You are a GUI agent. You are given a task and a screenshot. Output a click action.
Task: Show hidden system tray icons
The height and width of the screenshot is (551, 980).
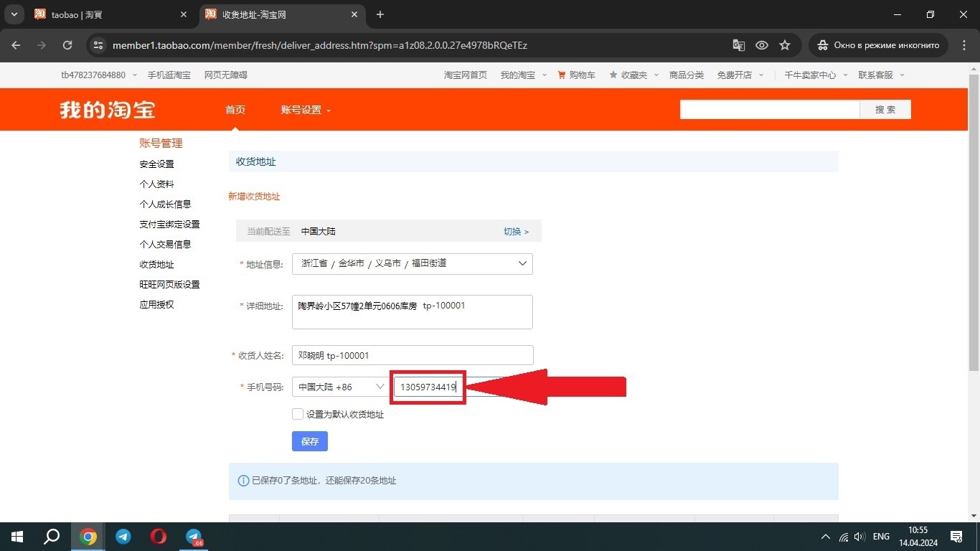point(826,537)
